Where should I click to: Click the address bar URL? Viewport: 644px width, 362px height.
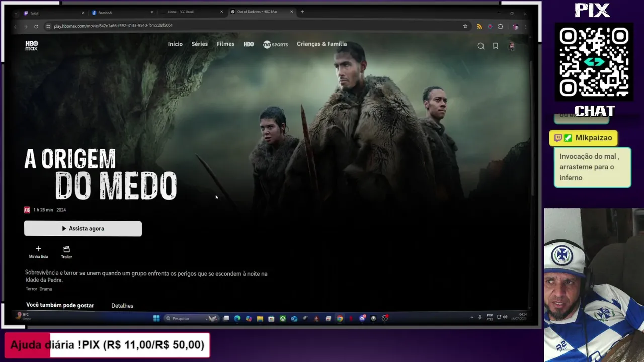tap(113, 26)
